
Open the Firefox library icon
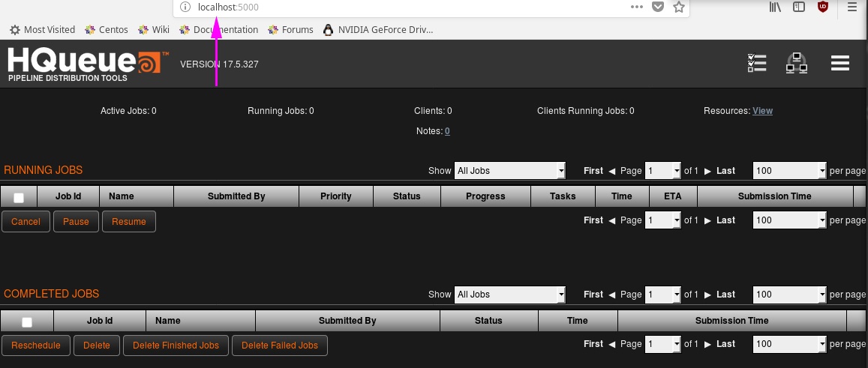(x=775, y=7)
